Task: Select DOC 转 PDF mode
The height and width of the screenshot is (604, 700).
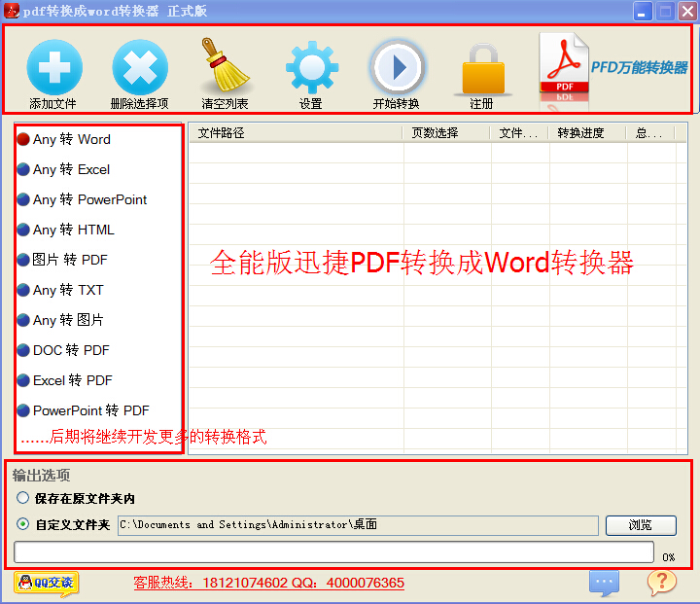Action: pyautogui.click(x=63, y=350)
